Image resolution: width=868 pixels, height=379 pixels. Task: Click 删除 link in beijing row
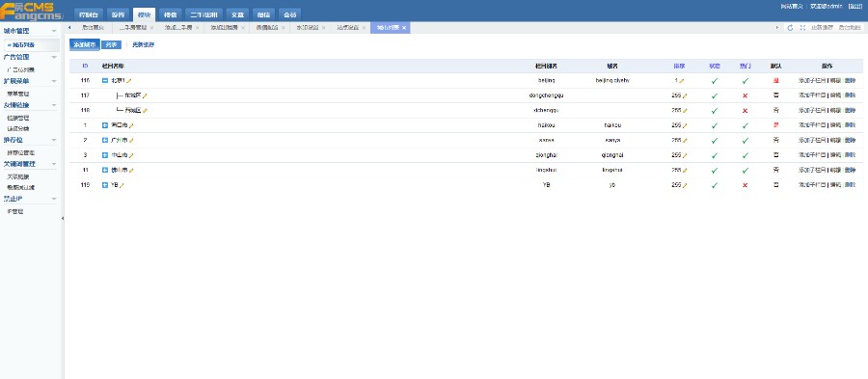pyautogui.click(x=850, y=81)
